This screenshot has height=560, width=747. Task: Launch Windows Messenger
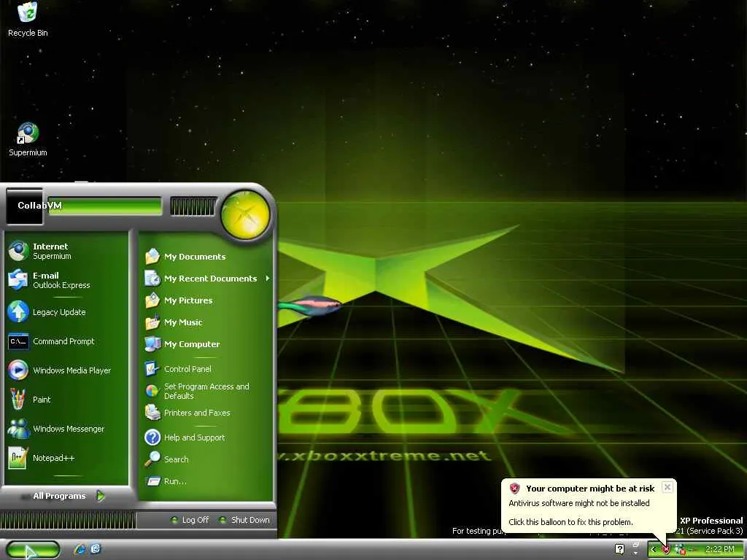click(x=66, y=429)
